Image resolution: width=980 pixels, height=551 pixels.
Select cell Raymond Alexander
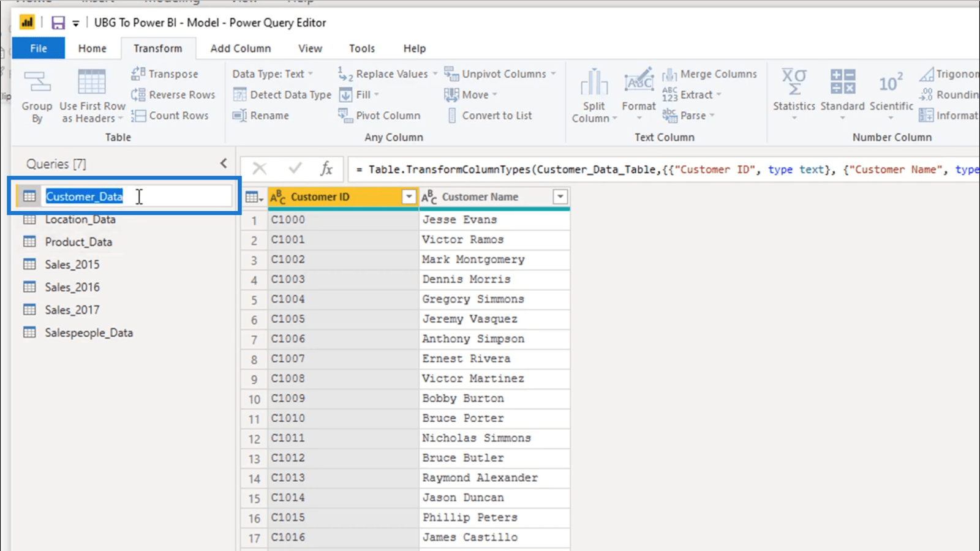[x=494, y=478]
